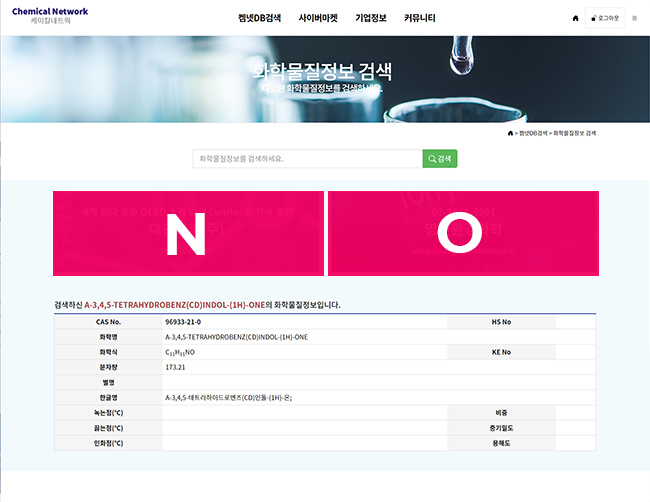Click the home icon in top header

(x=575, y=18)
